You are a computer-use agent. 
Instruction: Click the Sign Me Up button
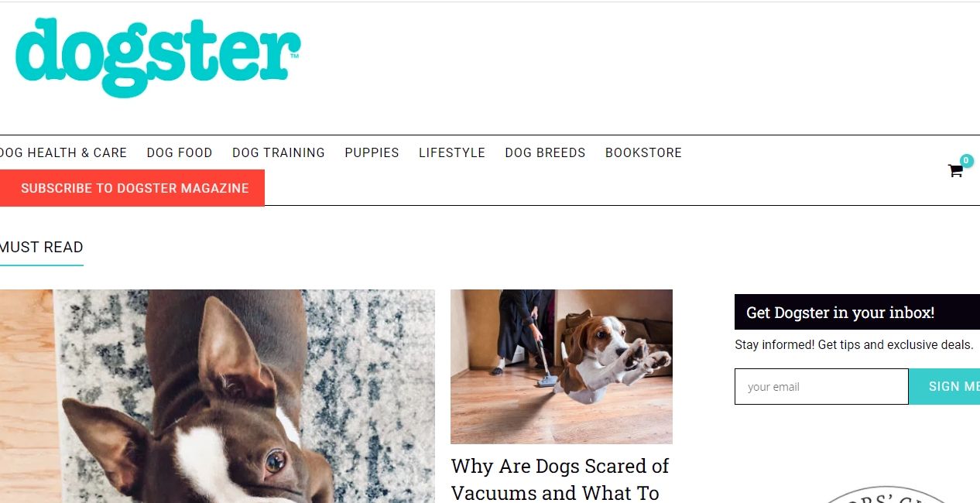944,386
